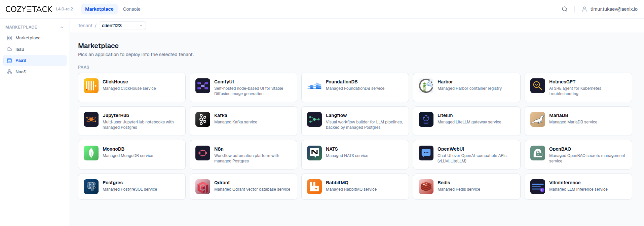Viewport: 644px width, 226px height.
Task: Click the N8n card title
Action: [219, 149]
